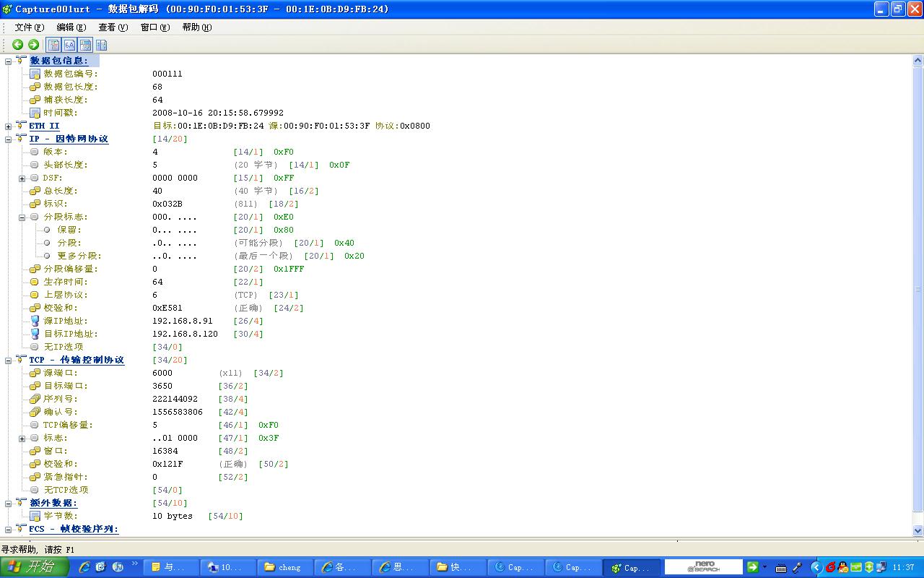Screen dimensions: 924x578
Task: Click the green forward navigation arrow
Action: click(x=33, y=44)
